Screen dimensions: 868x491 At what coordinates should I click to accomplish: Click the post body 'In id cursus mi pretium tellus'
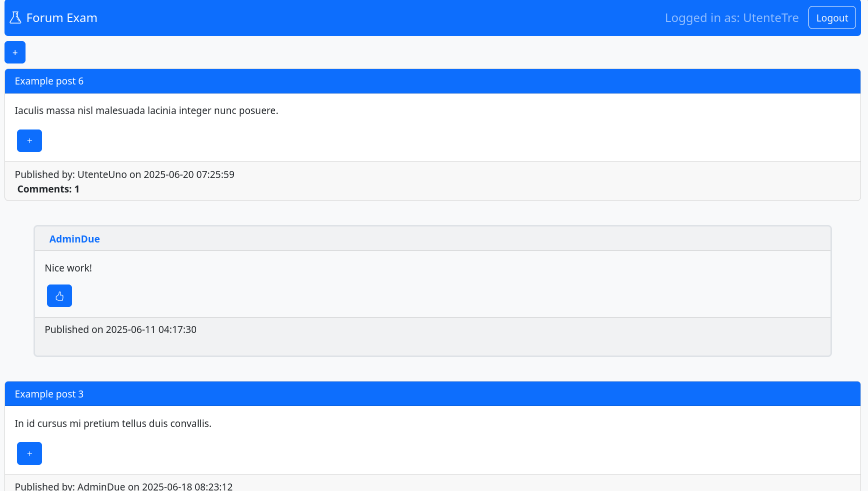coord(113,423)
